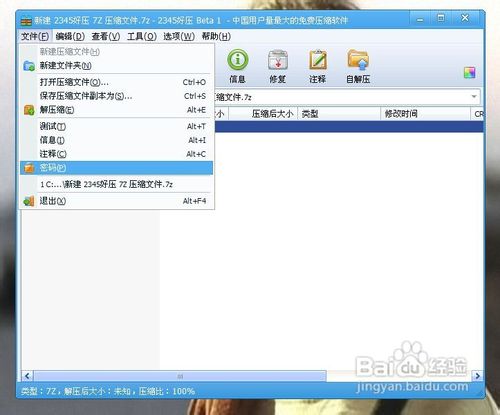
Task: Select the highlighted 密码(P) menu entry
Action: click(x=116, y=168)
